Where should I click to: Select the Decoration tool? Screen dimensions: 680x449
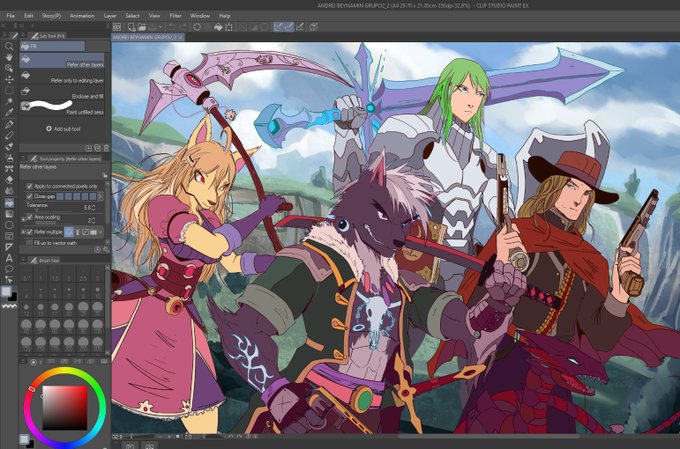click(9, 169)
